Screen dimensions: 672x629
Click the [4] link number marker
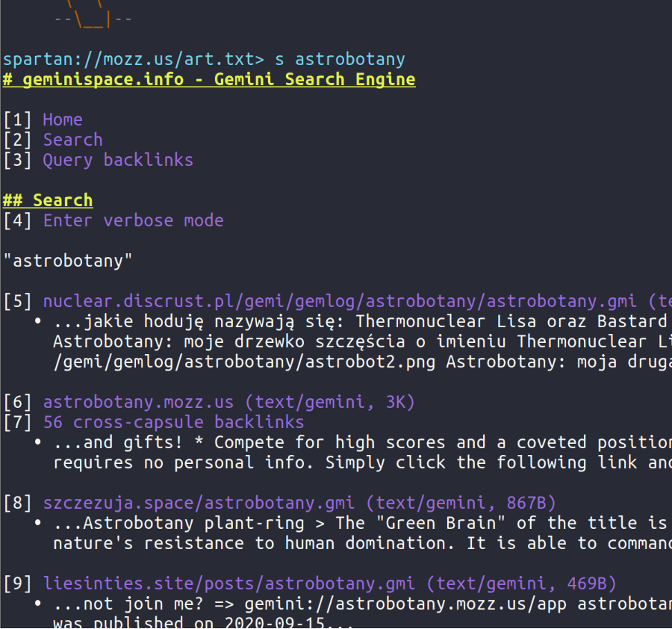(18, 220)
